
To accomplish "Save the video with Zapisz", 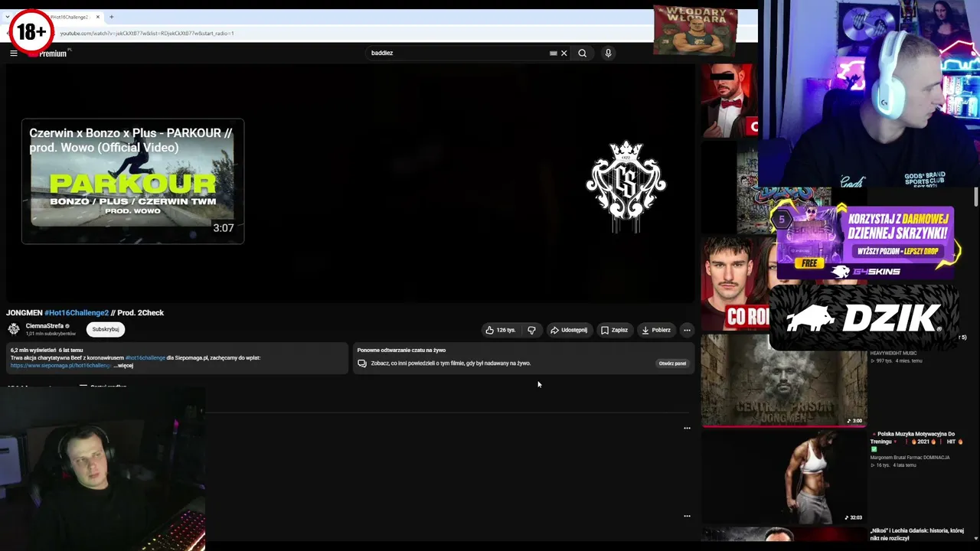I will (615, 330).
